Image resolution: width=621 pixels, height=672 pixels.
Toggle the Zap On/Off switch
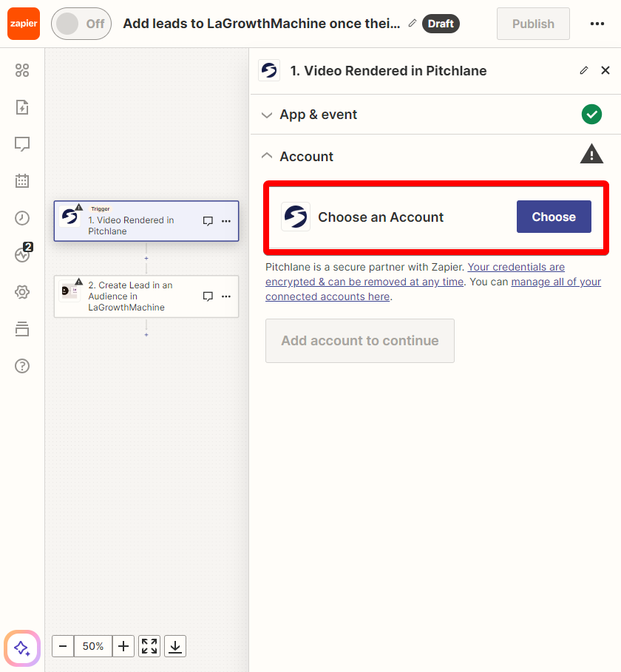point(81,24)
